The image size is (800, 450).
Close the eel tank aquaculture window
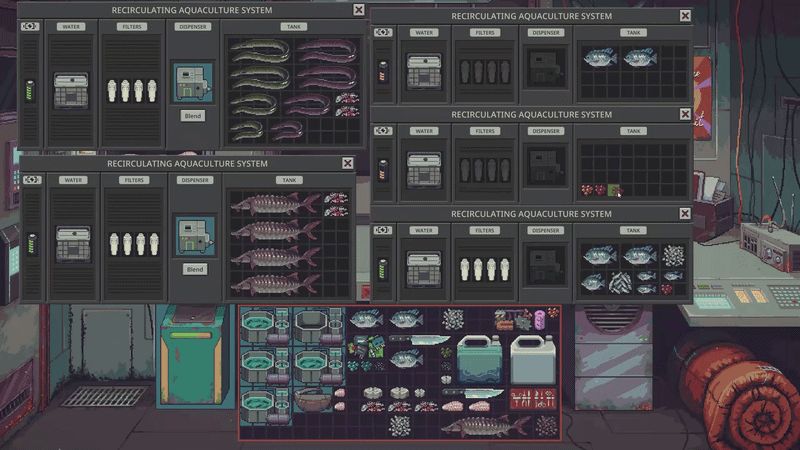coord(359,10)
